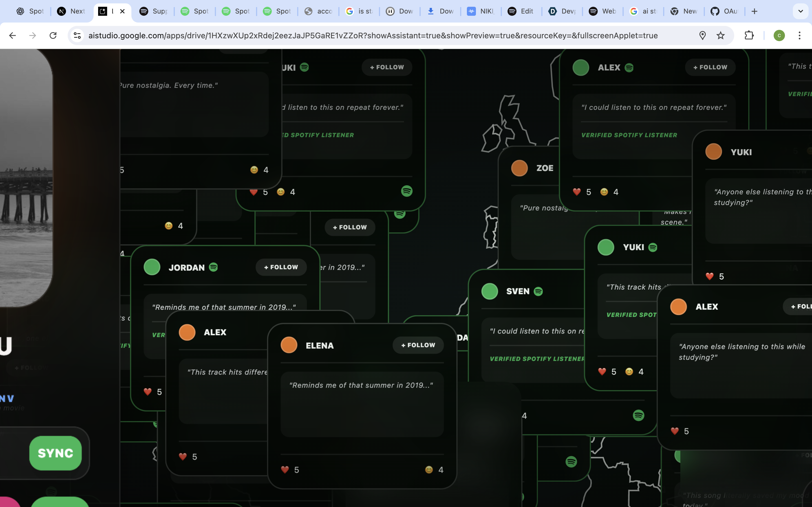Open site information icon in address bar
This screenshot has height=507, width=812.
click(78, 35)
